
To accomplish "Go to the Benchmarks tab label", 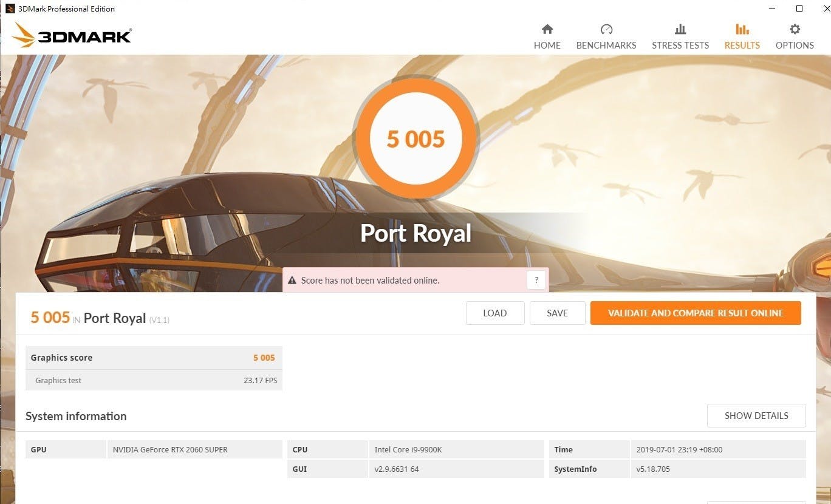I will tap(606, 46).
